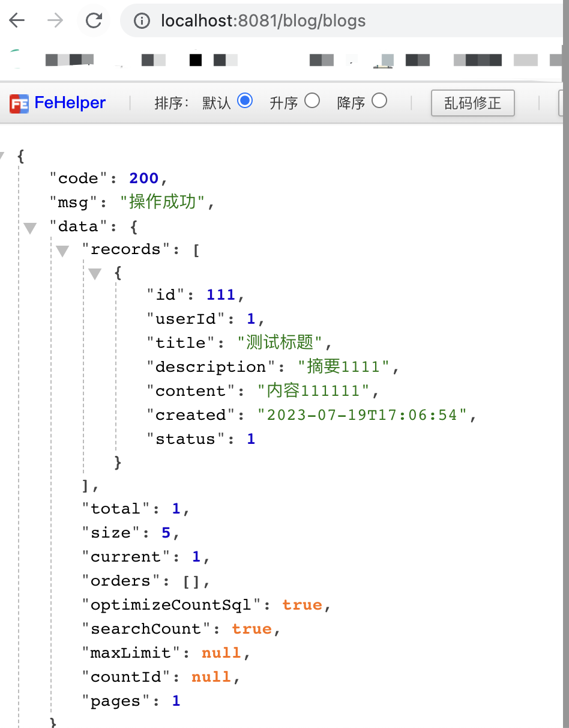This screenshot has height=728, width=569.
Task: Click the browser back arrow
Action: [17, 21]
